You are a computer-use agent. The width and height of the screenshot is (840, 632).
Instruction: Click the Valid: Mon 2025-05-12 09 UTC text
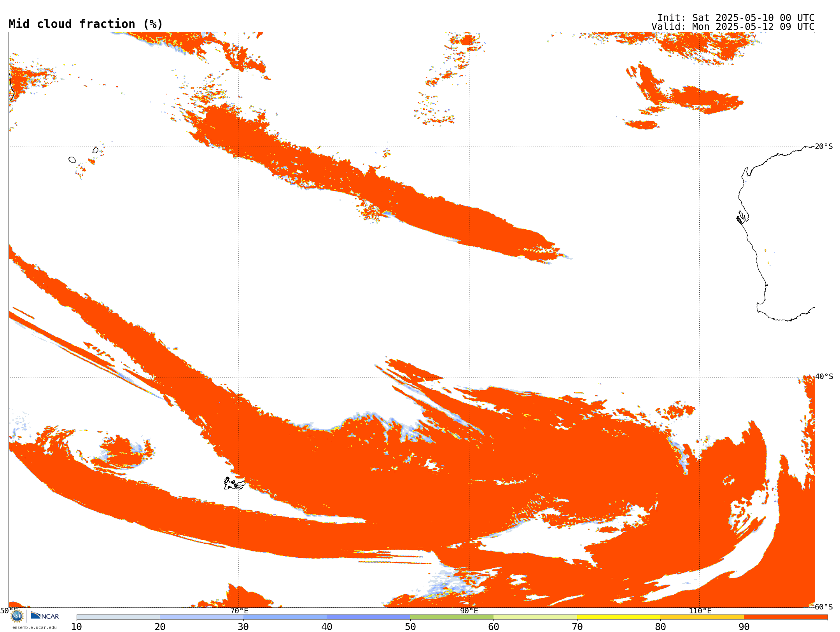point(733,27)
